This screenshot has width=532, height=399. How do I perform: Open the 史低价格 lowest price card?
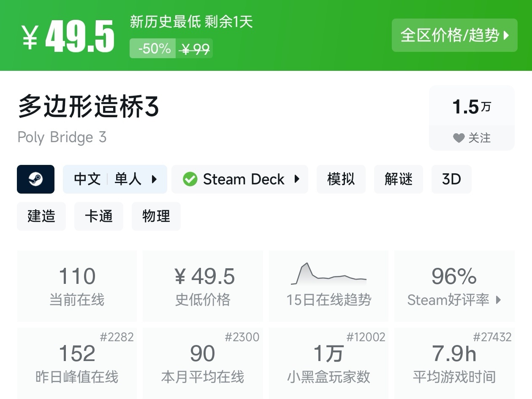tap(203, 286)
